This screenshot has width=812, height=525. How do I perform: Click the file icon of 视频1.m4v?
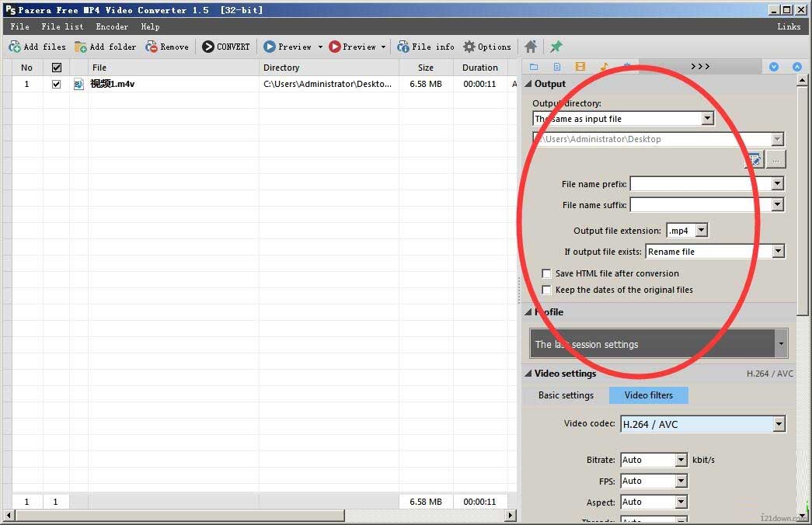78,85
